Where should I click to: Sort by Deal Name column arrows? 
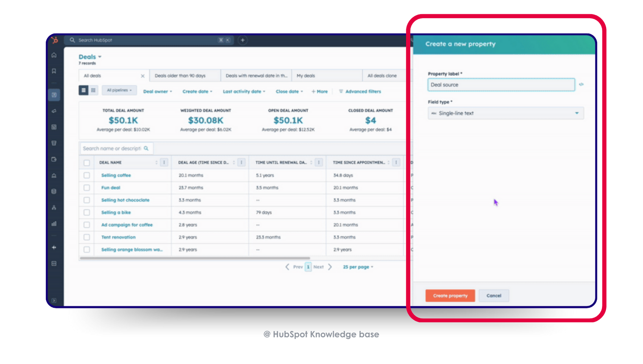click(156, 162)
